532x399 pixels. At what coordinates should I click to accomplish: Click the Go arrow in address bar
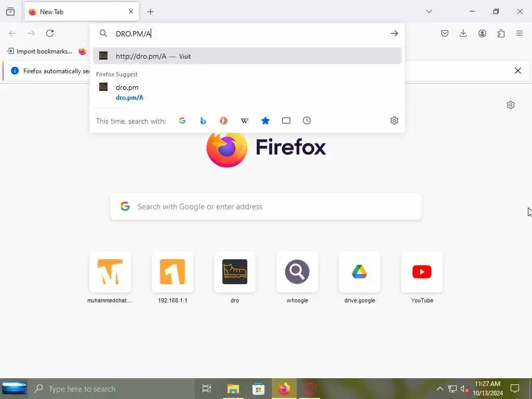(x=394, y=33)
